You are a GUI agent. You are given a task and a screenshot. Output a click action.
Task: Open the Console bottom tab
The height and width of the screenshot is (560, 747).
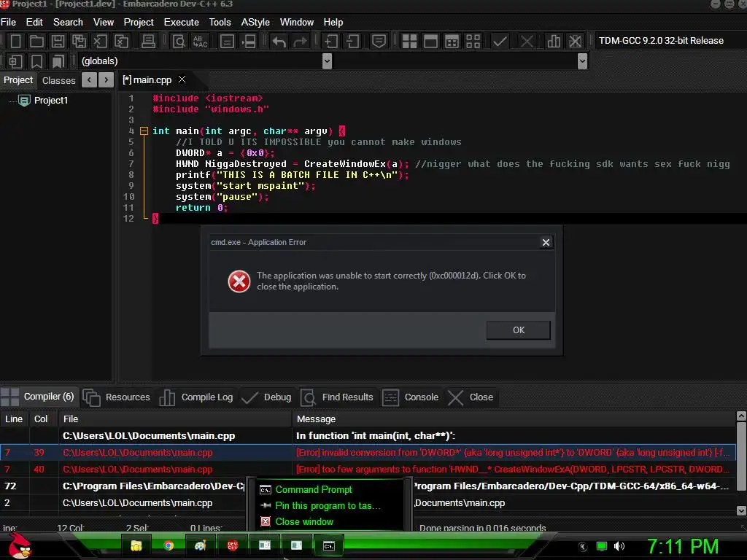[x=411, y=397]
